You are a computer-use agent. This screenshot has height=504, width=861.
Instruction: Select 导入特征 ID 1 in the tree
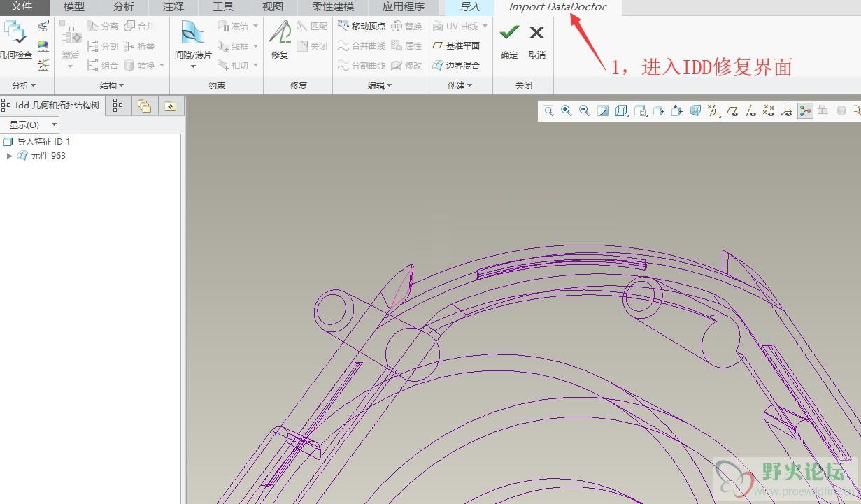coord(37,141)
